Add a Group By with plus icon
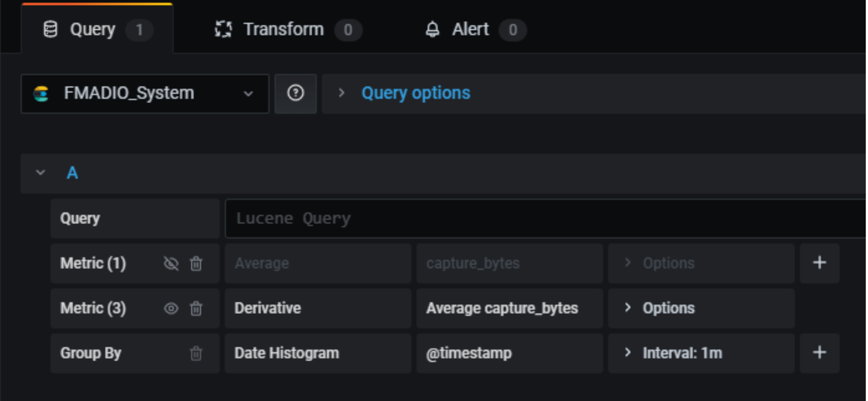The width and height of the screenshot is (868, 401). coord(819,353)
